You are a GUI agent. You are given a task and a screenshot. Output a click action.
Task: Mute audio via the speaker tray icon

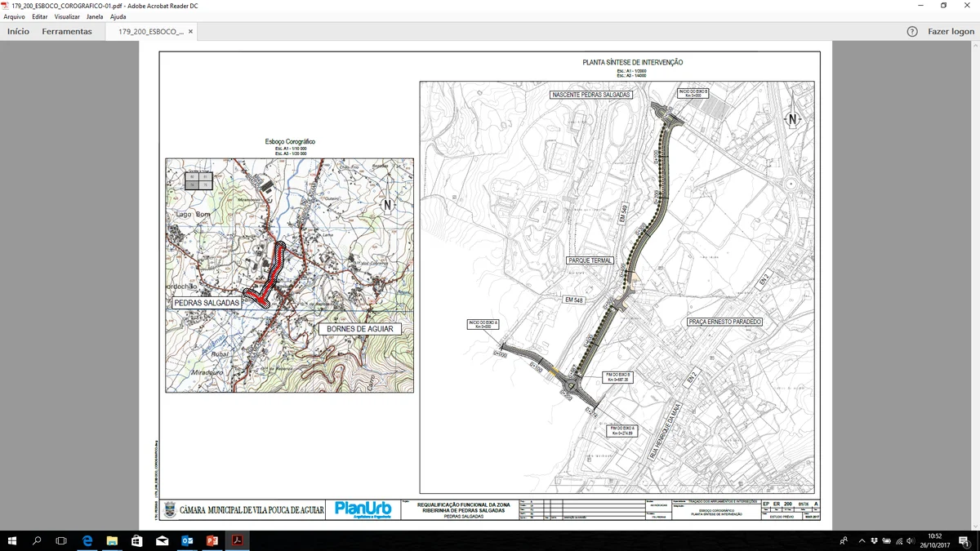coord(911,540)
